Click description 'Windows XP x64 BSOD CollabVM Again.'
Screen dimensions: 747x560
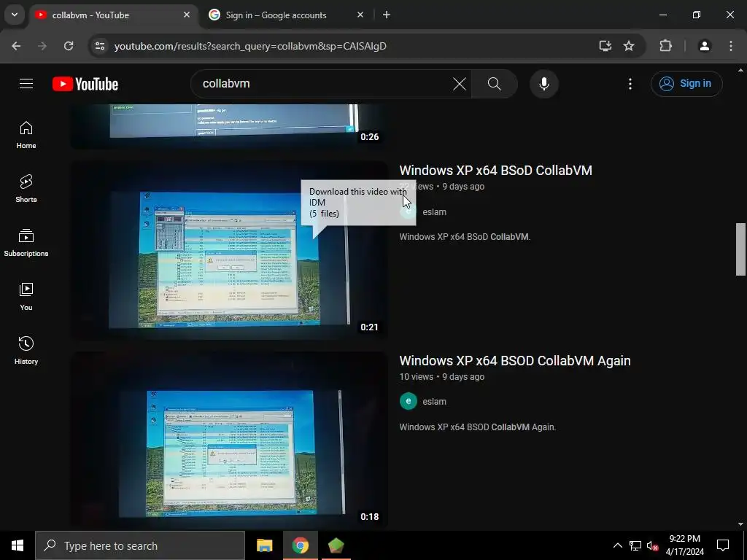pos(477,427)
